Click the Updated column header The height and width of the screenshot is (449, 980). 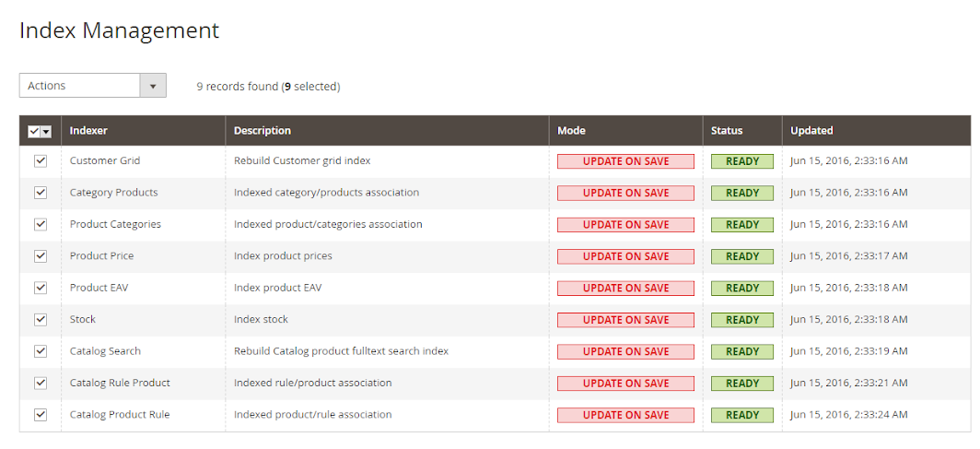point(811,131)
